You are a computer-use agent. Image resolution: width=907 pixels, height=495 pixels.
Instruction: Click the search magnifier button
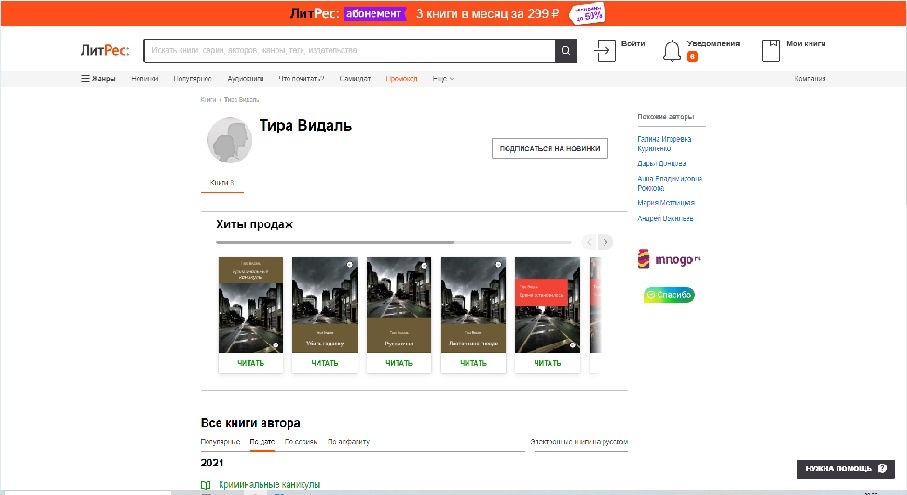[566, 51]
